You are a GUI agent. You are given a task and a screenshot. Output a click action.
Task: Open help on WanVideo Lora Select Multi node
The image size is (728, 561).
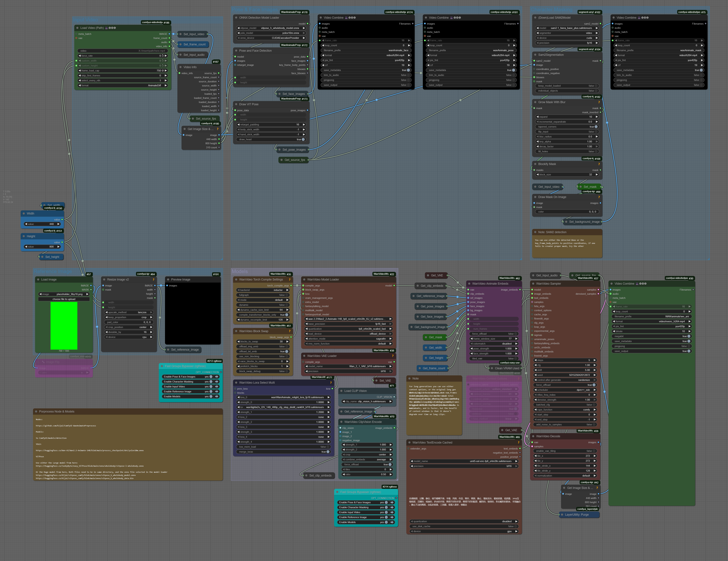tap(331, 383)
